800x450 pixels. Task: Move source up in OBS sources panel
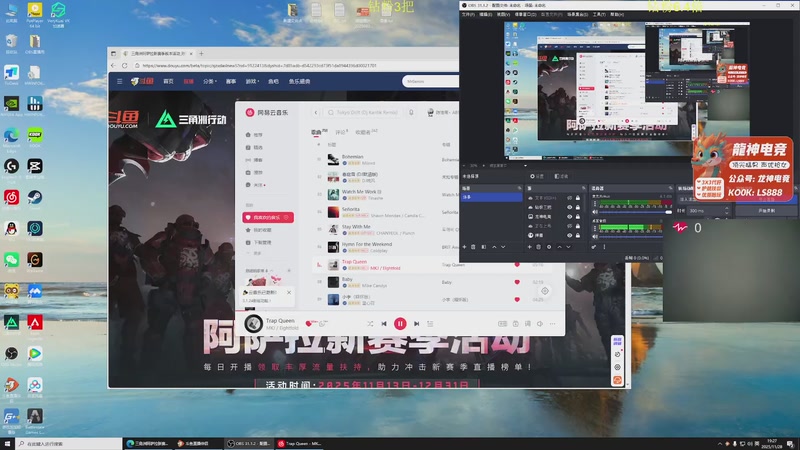(559, 247)
